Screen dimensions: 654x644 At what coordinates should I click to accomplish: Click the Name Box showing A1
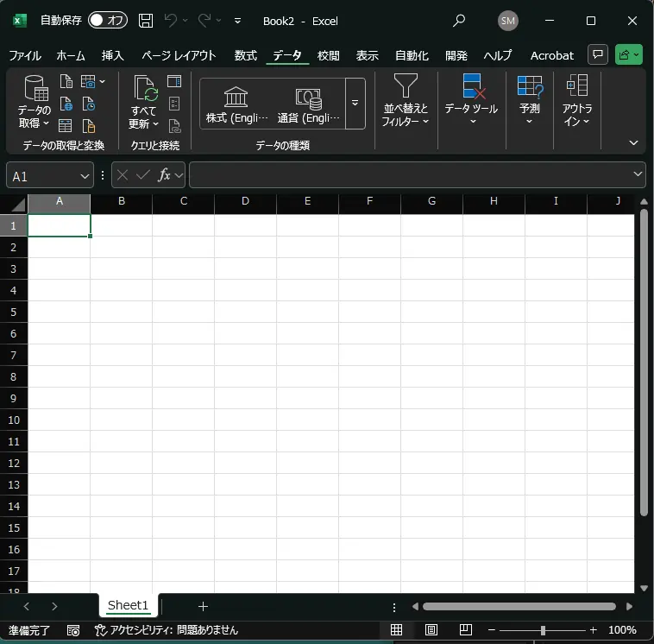pyautogui.click(x=43, y=176)
